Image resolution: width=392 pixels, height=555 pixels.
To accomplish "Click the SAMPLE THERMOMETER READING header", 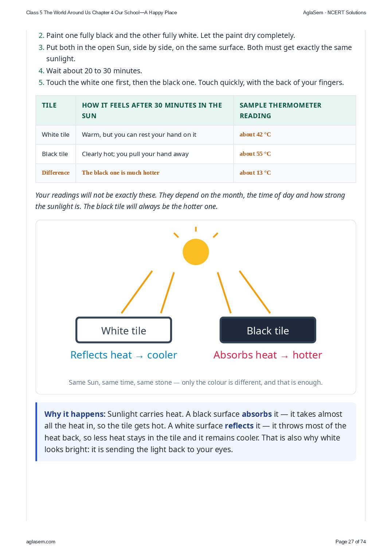I will pos(280,110).
